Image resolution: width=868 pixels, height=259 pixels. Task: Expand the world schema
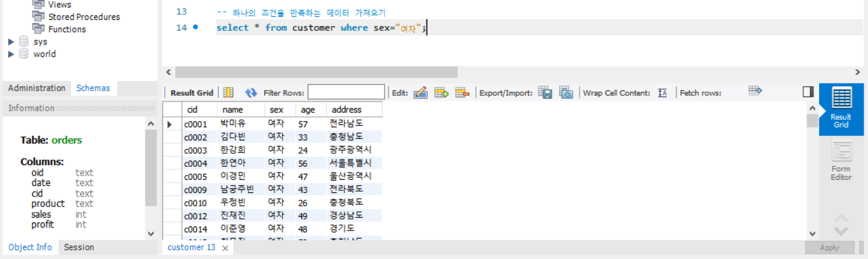pos(11,54)
